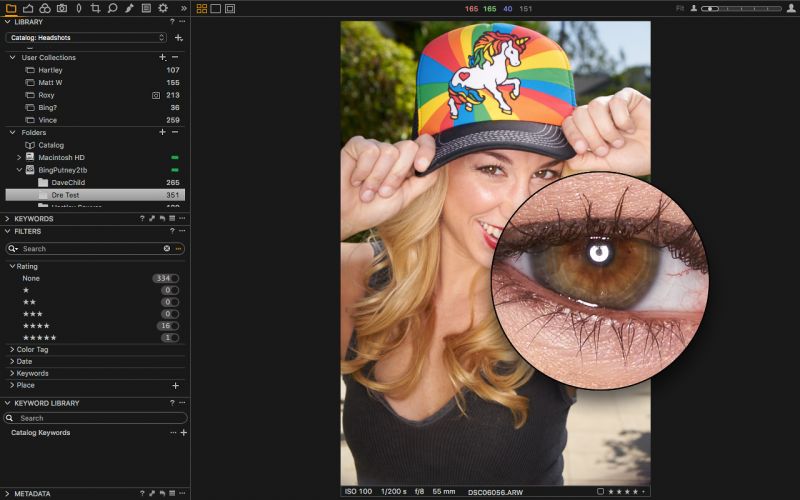This screenshot has height=500, width=800.
Task: Toggle color tag box under image
Action: (x=600, y=491)
